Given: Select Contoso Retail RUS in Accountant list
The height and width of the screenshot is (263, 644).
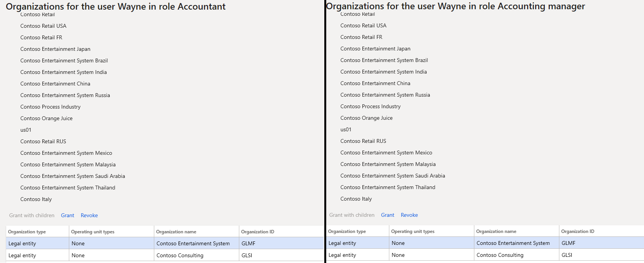Looking at the screenshot, I should 43,141.
